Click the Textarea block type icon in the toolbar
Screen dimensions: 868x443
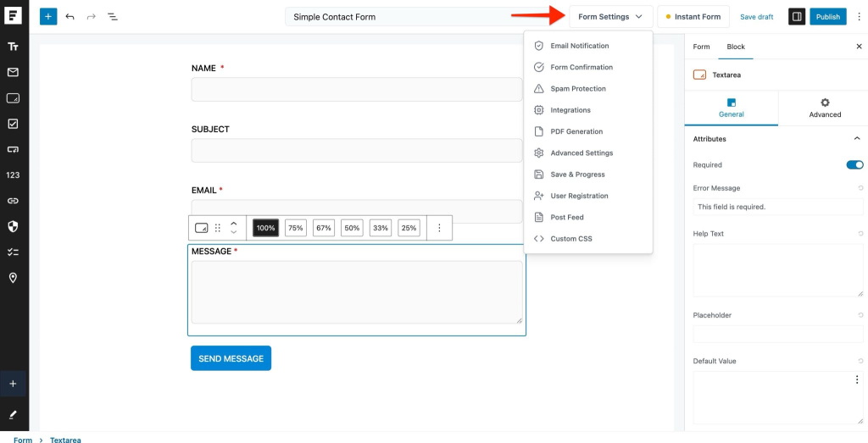pos(202,228)
